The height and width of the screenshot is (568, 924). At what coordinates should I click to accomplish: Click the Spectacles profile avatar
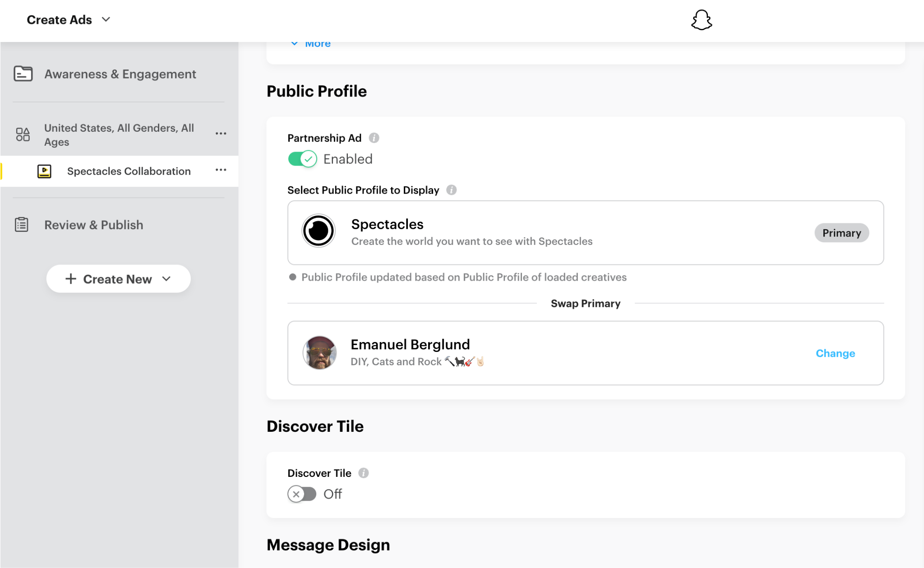[319, 231]
